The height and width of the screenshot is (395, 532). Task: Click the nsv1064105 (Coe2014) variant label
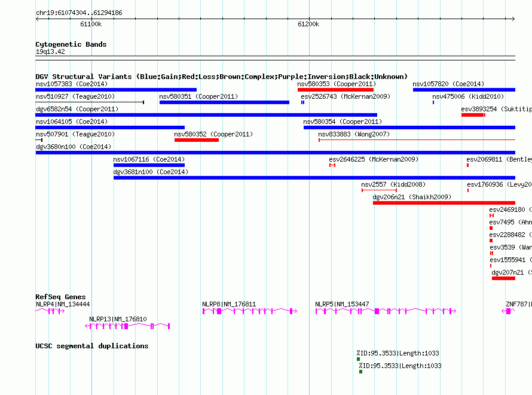(x=72, y=121)
